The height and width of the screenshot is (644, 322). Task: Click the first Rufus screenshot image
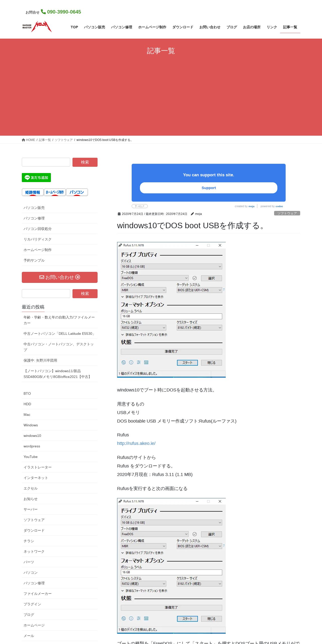[171, 310]
